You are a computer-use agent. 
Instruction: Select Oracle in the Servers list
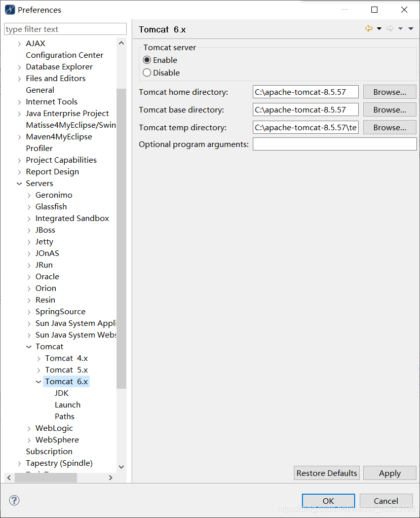pos(47,277)
